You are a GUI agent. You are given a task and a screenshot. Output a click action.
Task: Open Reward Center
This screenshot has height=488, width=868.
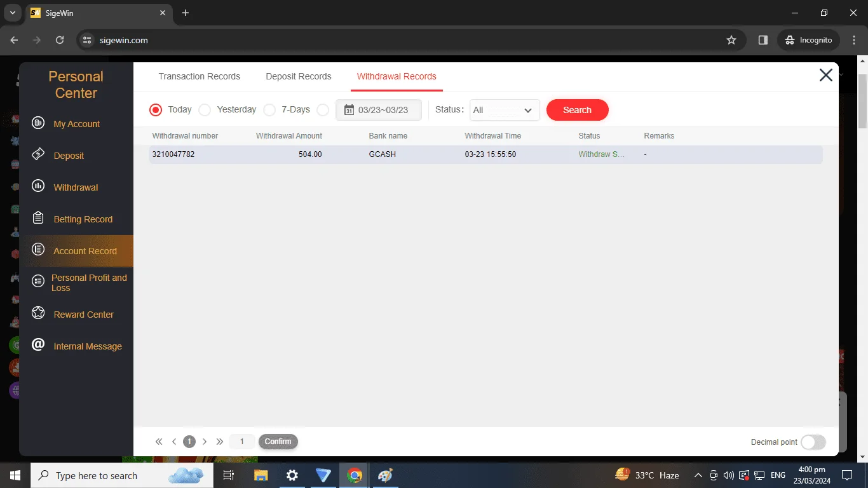pos(83,315)
